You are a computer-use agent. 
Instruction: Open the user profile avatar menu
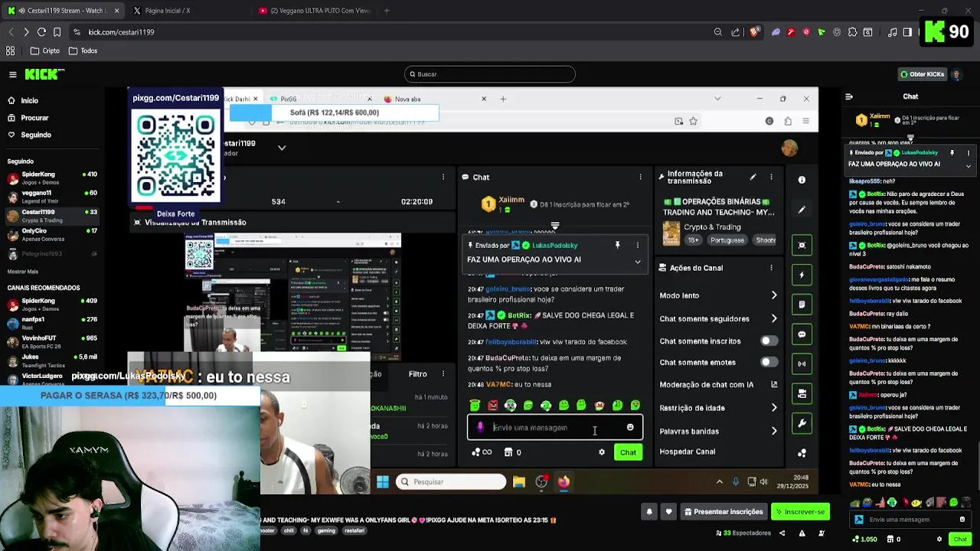(956, 74)
